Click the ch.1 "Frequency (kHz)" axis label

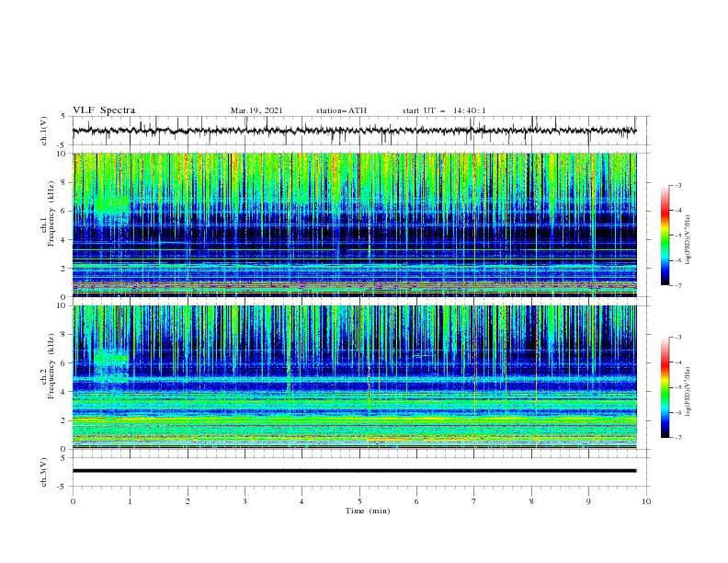(51, 213)
